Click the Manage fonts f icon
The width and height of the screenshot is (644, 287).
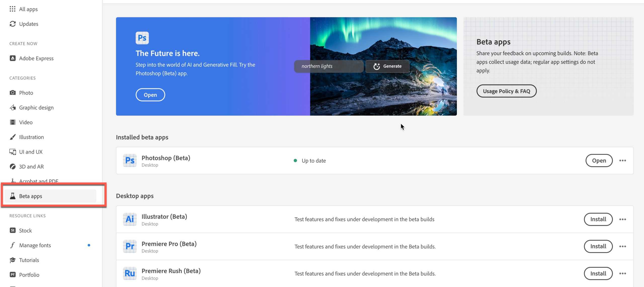click(x=13, y=245)
